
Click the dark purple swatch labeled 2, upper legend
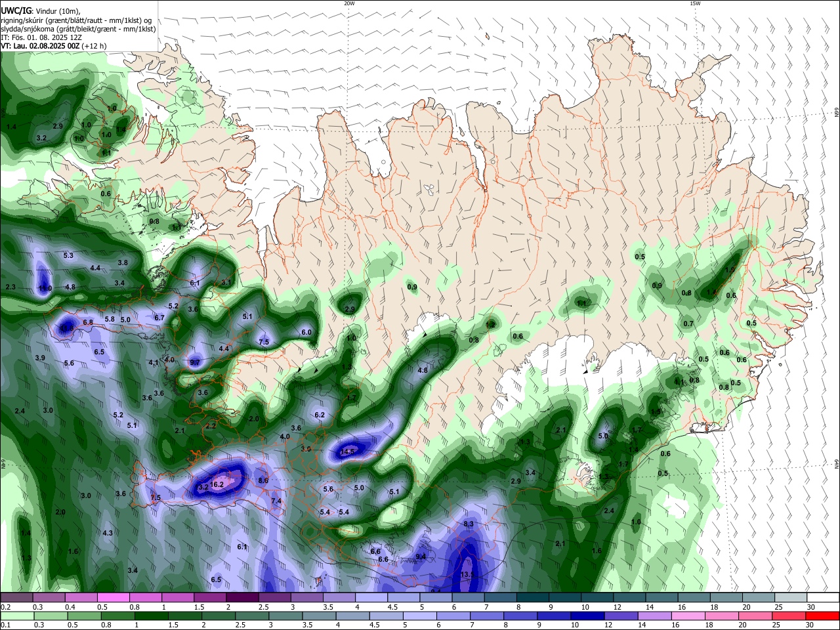[x=241, y=598]
